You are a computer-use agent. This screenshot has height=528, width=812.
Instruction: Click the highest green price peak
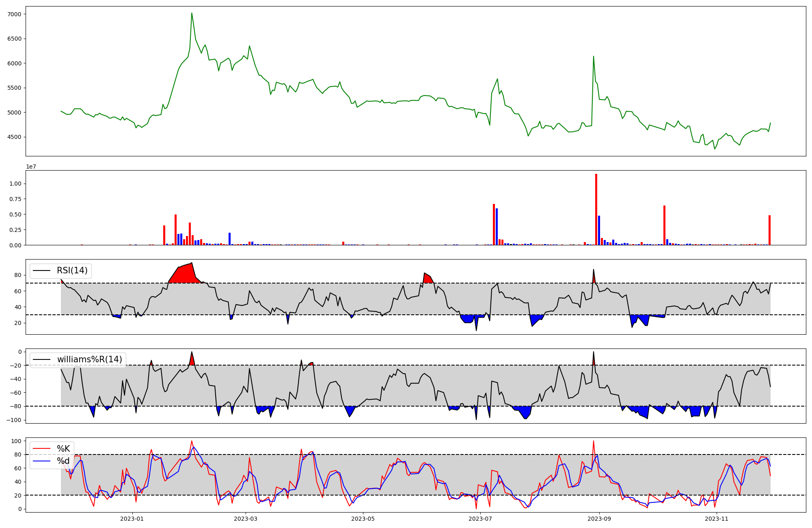click(x=192, y=14)
